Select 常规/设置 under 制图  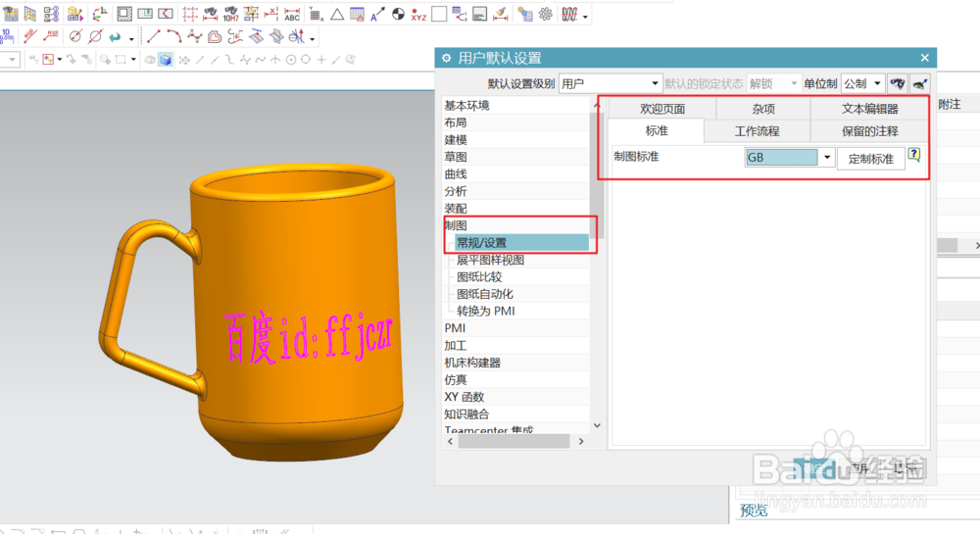[522, 242]
